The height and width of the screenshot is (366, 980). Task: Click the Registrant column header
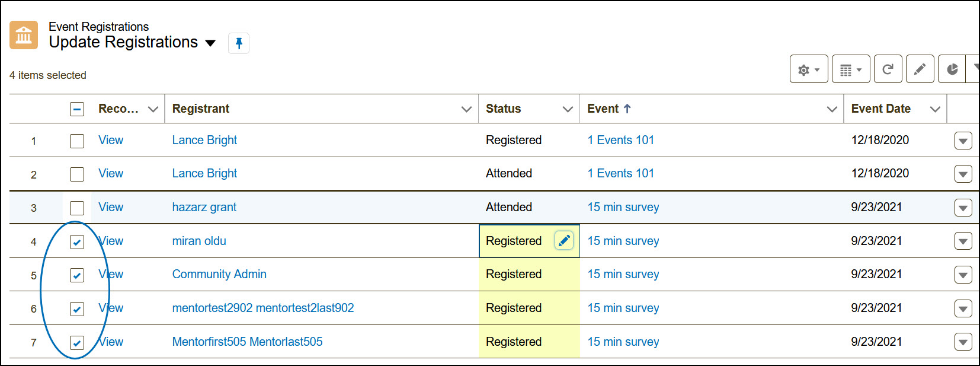coord(201,109)
